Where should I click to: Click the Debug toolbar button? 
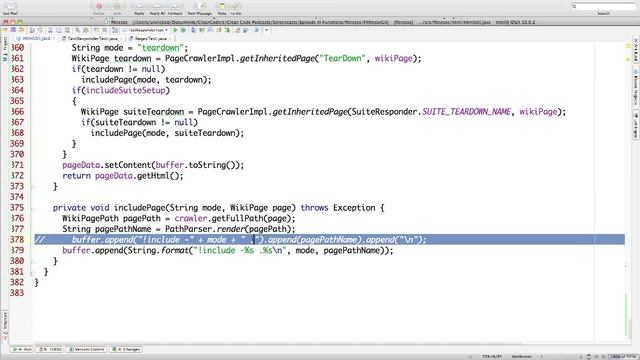tap(183, 30)
